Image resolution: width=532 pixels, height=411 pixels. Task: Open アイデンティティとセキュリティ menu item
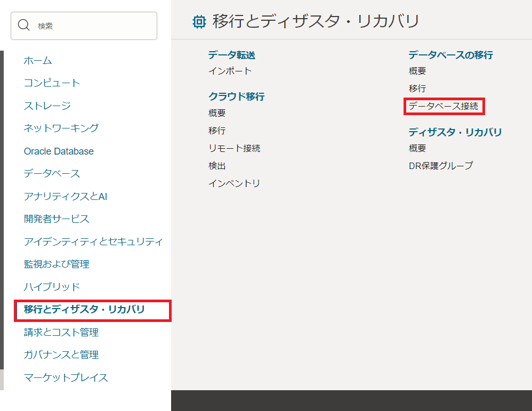(93, 241)
